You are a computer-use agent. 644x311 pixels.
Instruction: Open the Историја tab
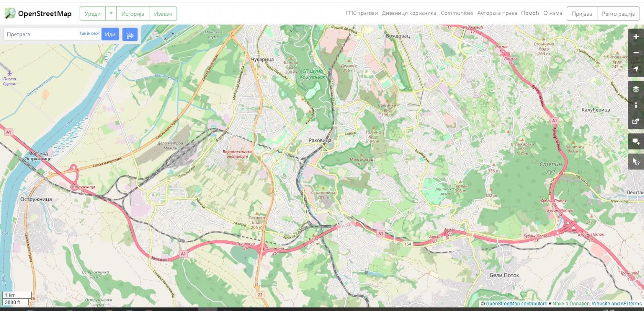pyautogui.click(x=133, y=14)
